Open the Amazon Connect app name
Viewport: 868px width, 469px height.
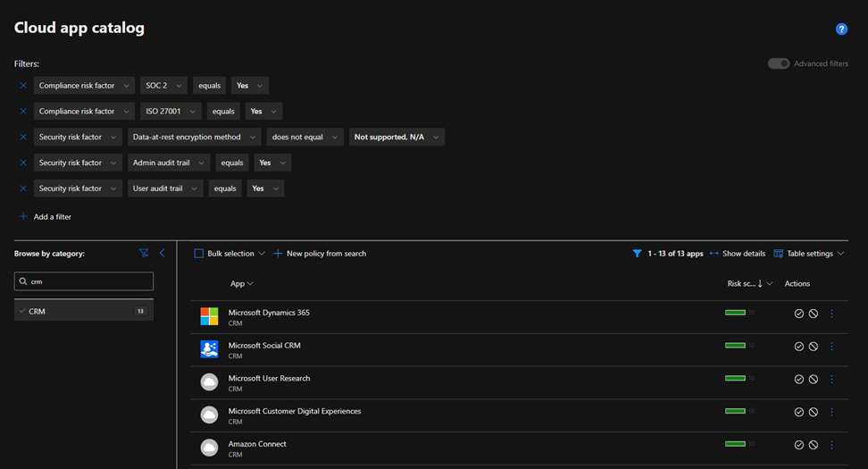pyautogui.click(x=257, y=443)
